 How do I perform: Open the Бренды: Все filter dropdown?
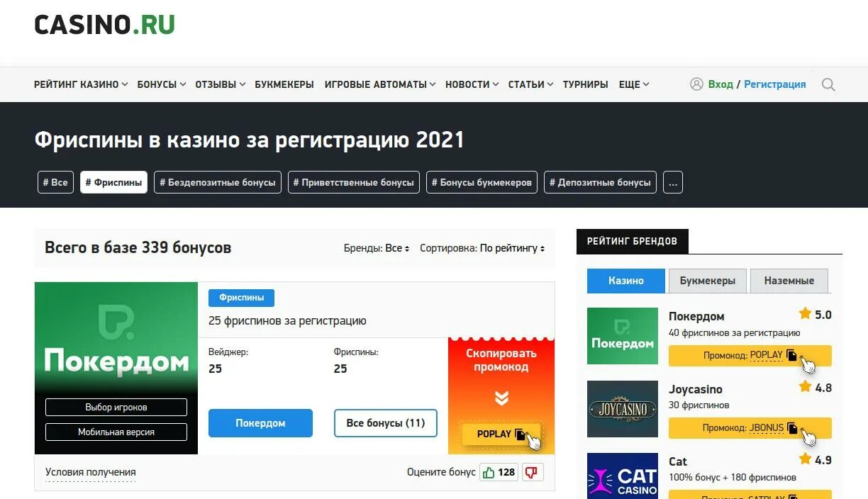pos(377,249)
